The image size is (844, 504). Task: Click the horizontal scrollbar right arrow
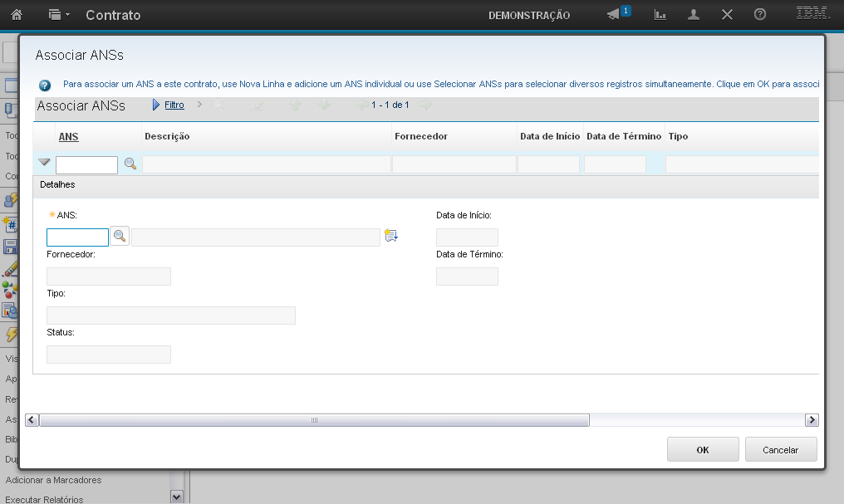[x=812, y=420]
